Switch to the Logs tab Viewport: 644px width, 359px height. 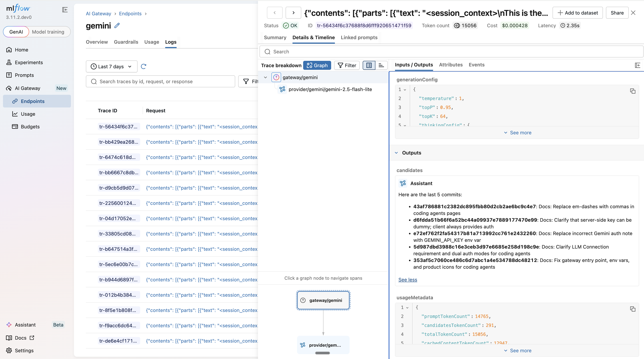tap(171, 42)
